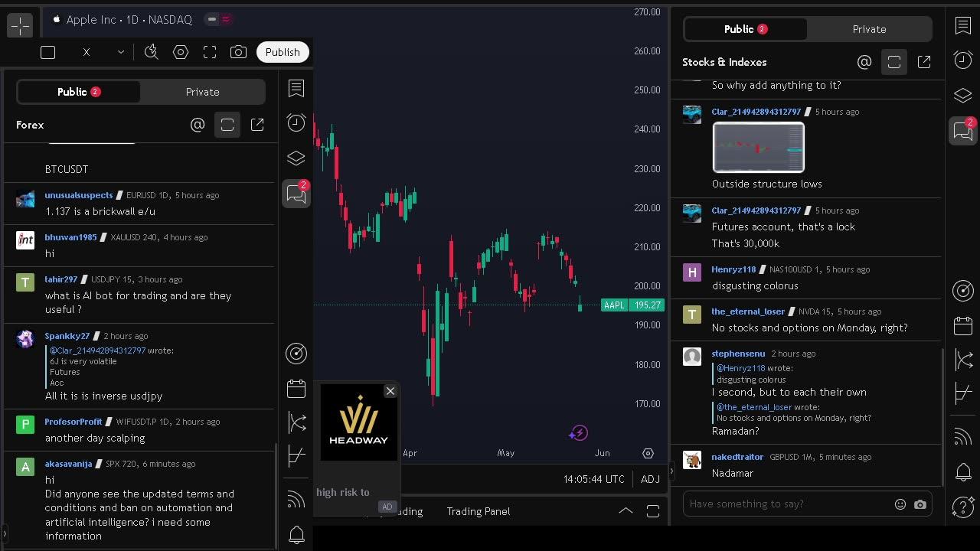The image size is (980, 551).
Task: Open watchlist icon in the middle sidebar
Action: [x=296, y=89]
